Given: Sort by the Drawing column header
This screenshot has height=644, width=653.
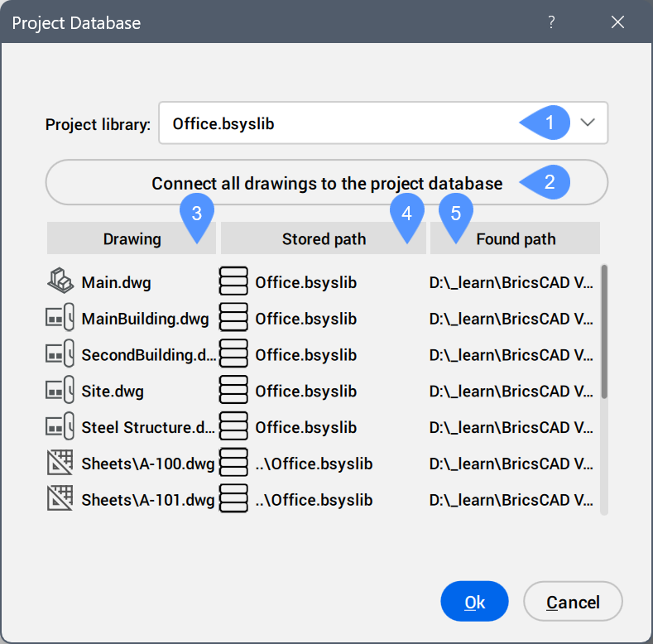Looking at the screenshot, I should (131, 239).
